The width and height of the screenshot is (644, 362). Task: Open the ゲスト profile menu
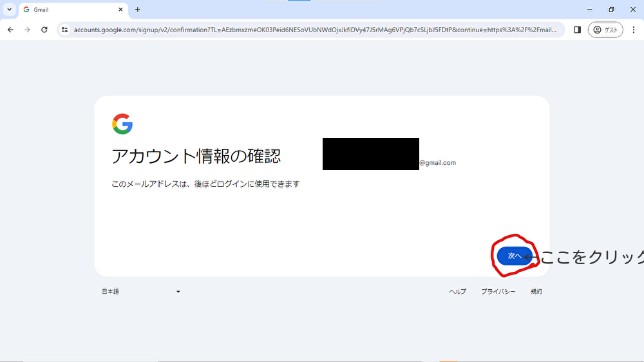pyautogui.click(x=605, y=30)
